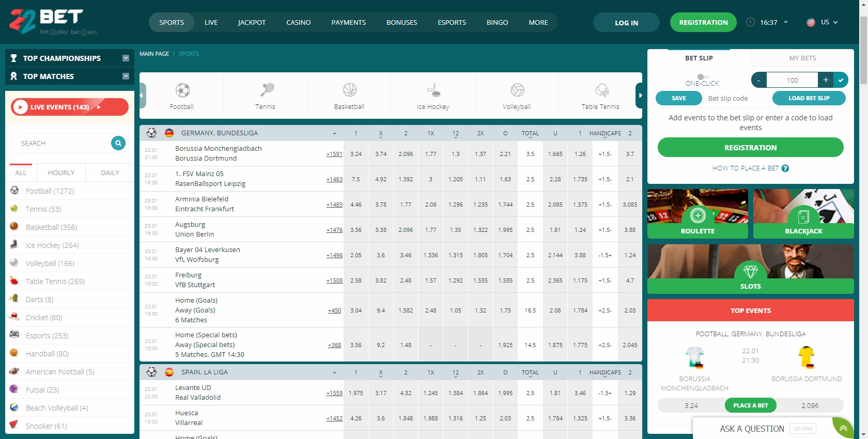Confirm stake with the checkmark button
The height and width of the screenshot is (439, 868).
pyautogui.click(x=841, y=80)
